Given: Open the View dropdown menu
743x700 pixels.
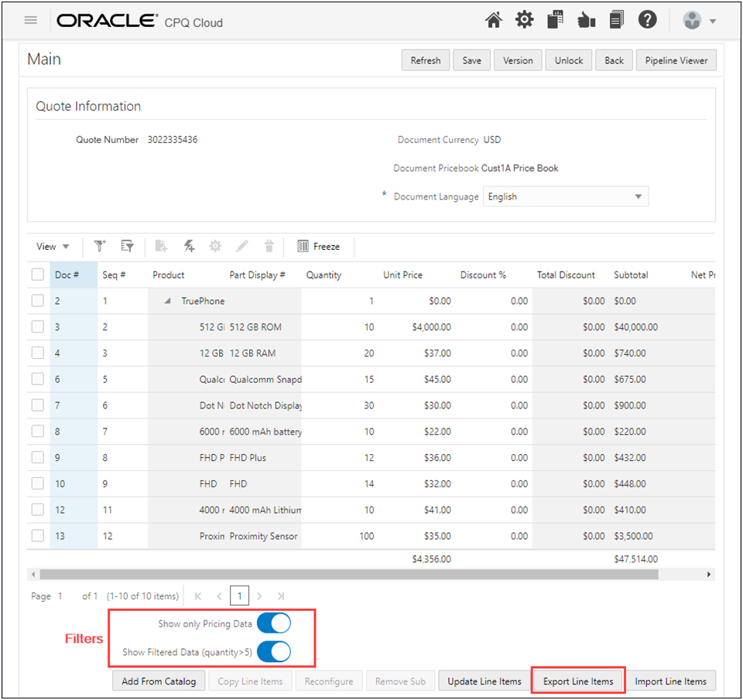Looking at the screenshot, I should [52, 246].
